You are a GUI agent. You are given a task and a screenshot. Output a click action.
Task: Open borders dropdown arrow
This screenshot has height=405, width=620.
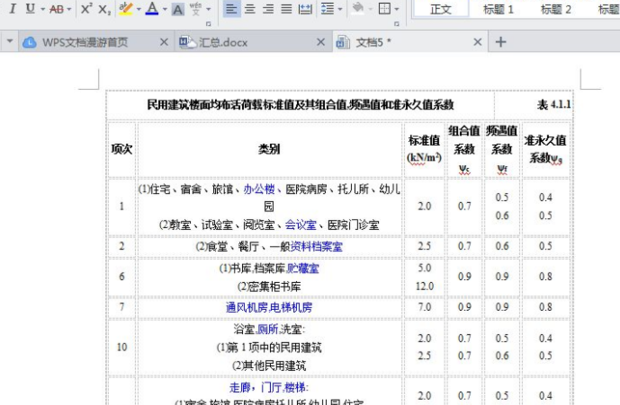pos(397,9)
